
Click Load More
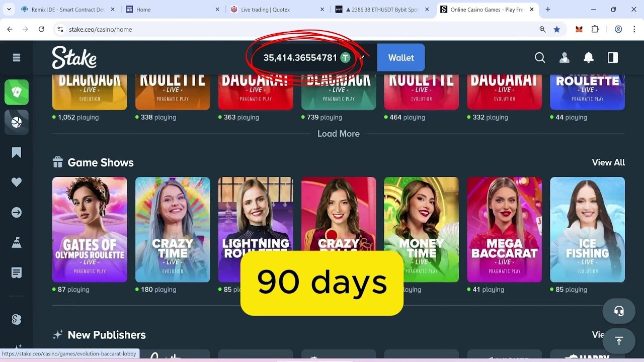pyautogui.click(x=339, y=134)
